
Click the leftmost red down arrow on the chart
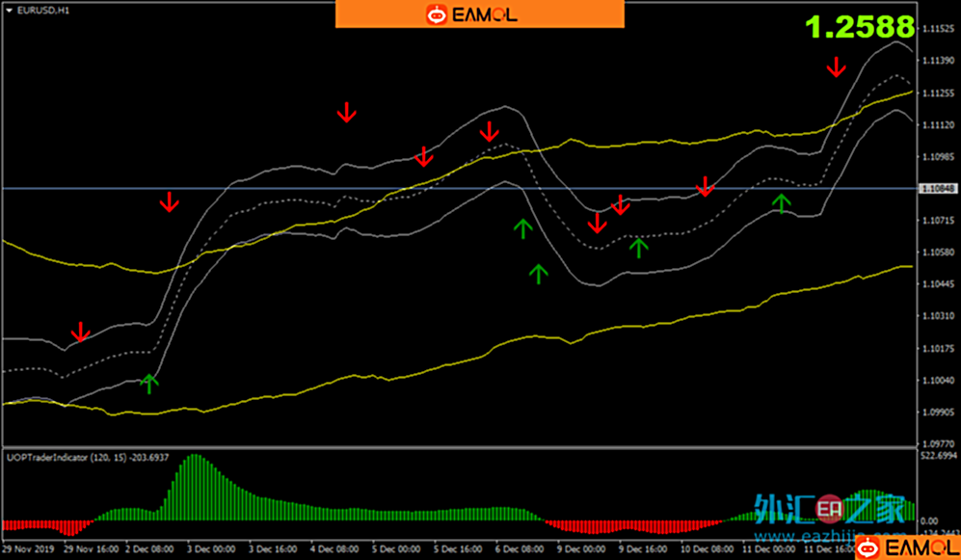click(x=81, y=333)
